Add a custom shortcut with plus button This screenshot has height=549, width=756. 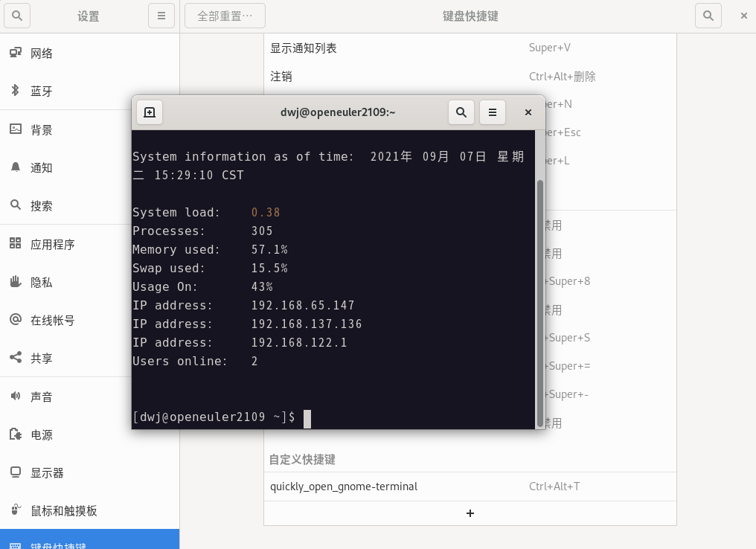tap(470, 513)
